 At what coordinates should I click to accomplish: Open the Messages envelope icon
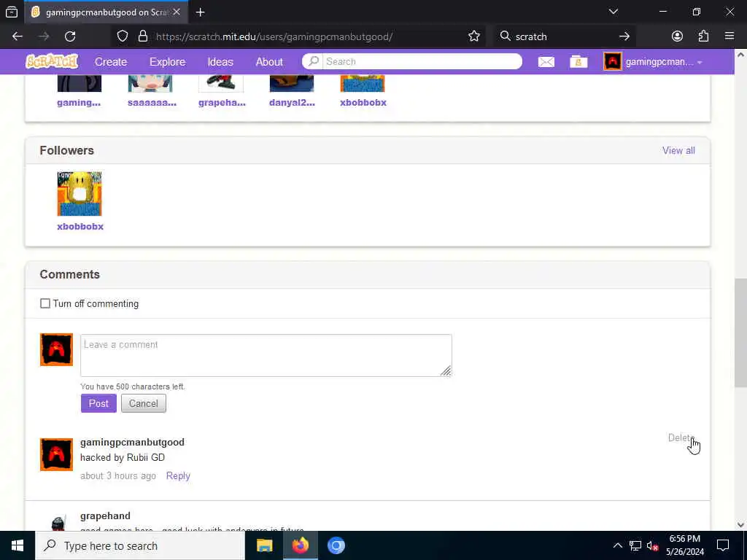(x=546, y=61)
